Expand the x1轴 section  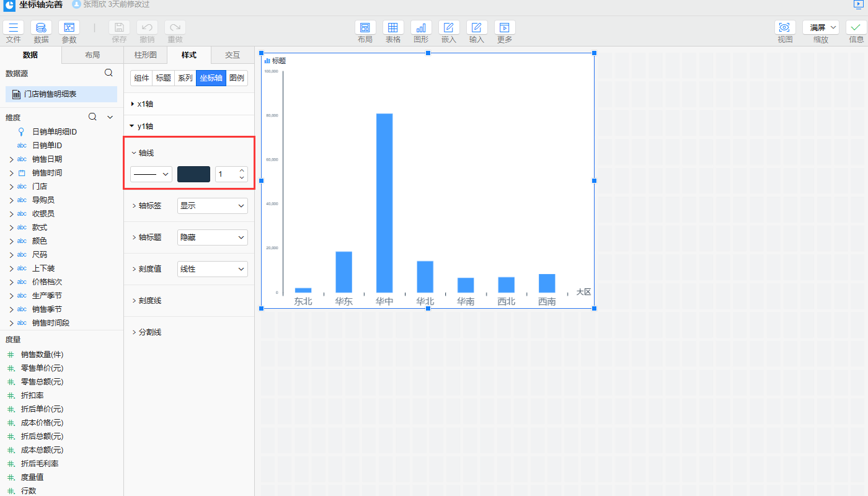click(x=133, y=104)
